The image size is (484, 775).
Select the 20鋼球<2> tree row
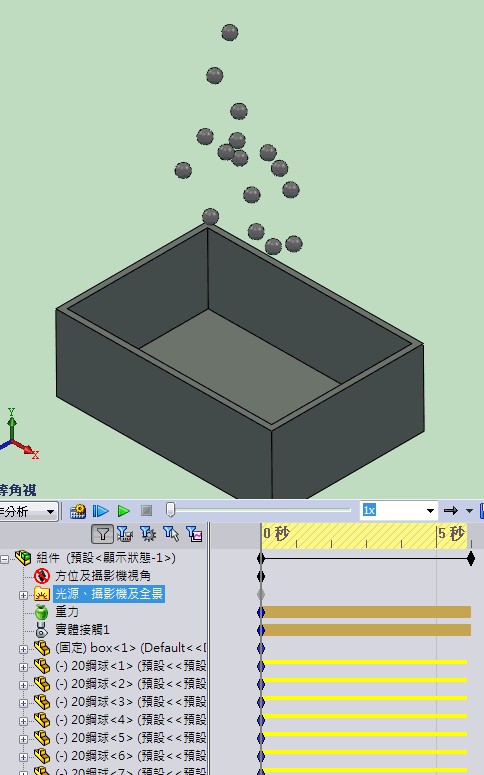coord(131,684)
